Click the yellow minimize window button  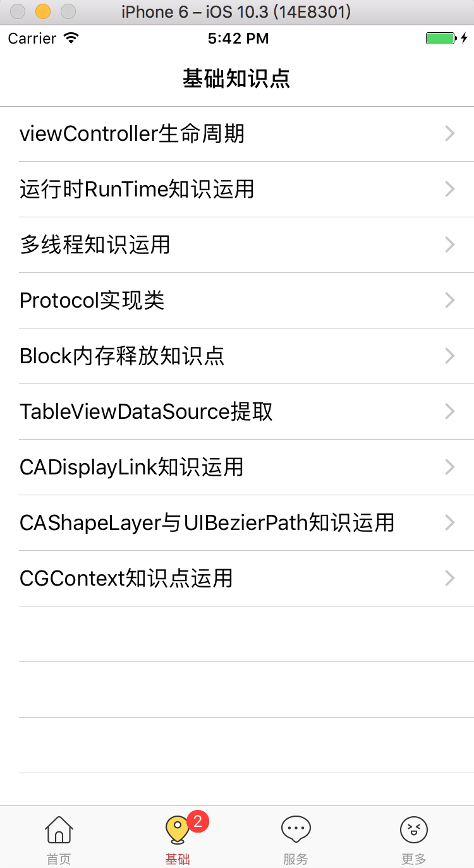43,11
